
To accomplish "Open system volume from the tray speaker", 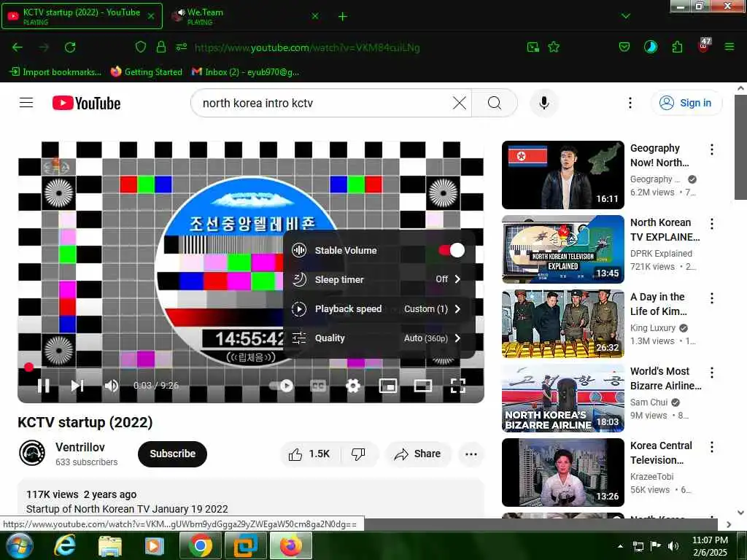I will (x=673, y=546).
